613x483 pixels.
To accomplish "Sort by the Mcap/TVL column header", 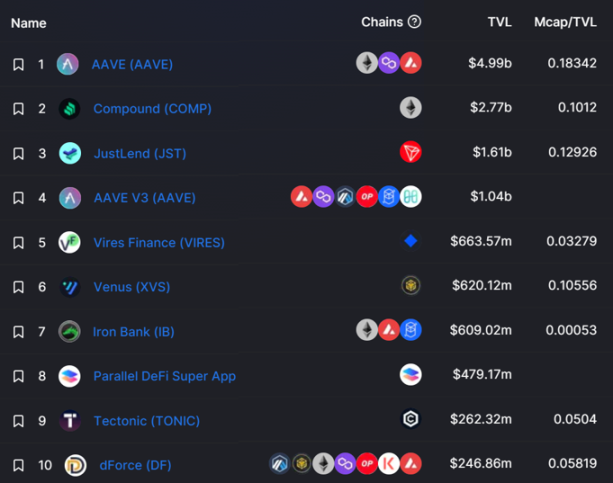I will pyautogui.click(x=565, y=22).
